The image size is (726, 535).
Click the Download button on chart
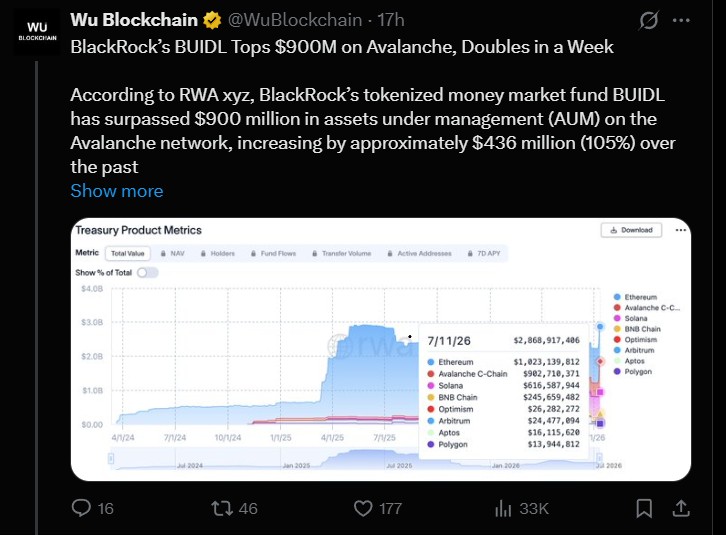(631, 230)
